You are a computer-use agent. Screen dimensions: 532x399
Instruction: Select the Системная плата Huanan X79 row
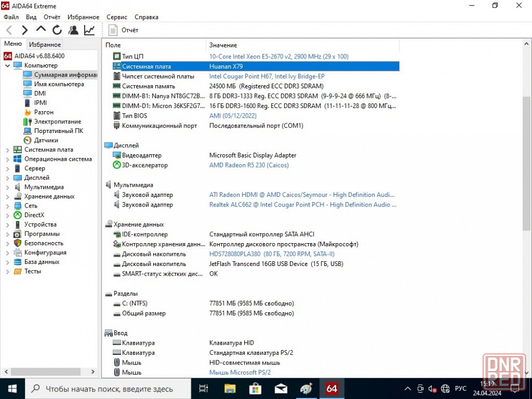[255, 66]
